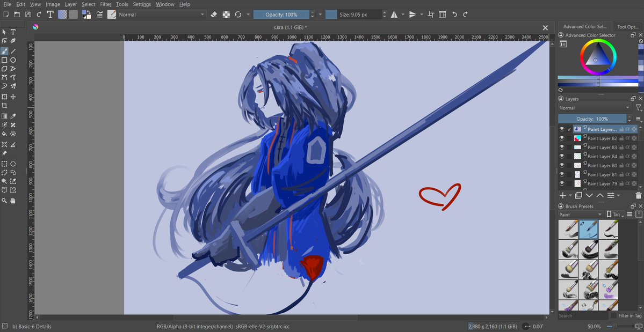Select the Move tool
644x332 pixels.
pyautogui.click(x=13, y=97)
